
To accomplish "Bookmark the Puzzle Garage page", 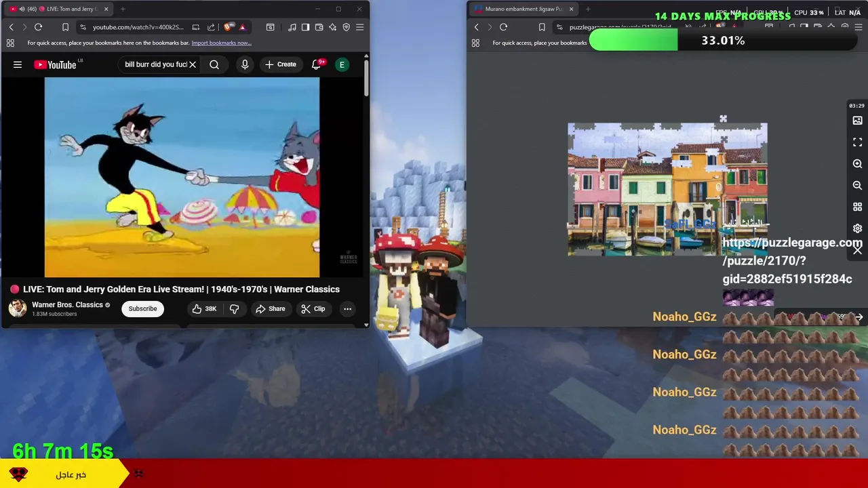I will (541, 27).
